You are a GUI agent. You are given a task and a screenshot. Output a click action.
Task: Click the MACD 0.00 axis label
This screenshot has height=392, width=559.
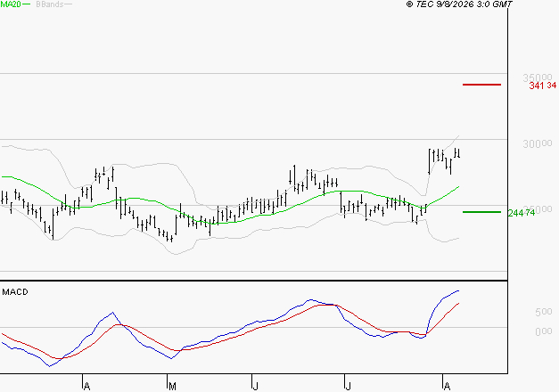544,331
